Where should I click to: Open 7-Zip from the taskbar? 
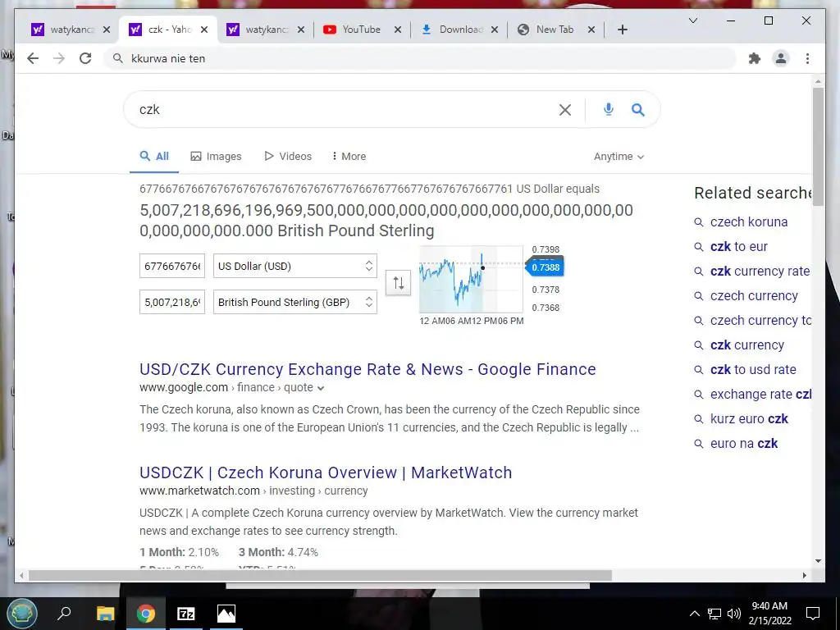(x=186, y=614)
